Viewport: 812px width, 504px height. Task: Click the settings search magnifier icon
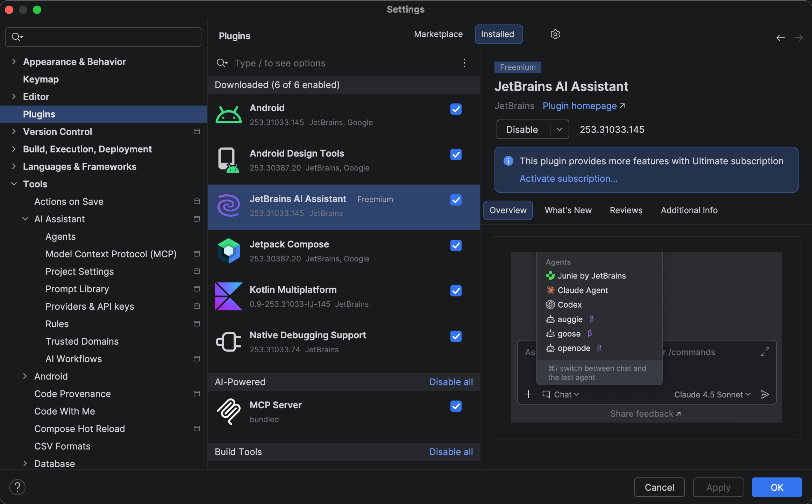point(17,37)
